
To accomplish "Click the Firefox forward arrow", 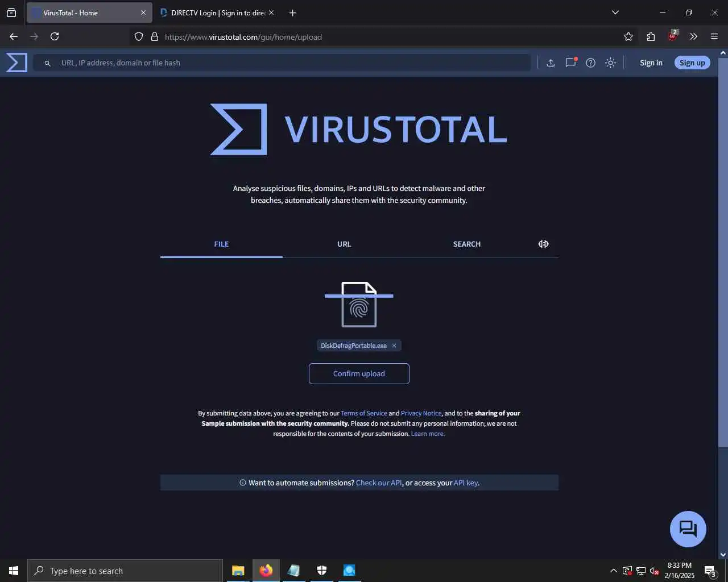I will point(34,36).
